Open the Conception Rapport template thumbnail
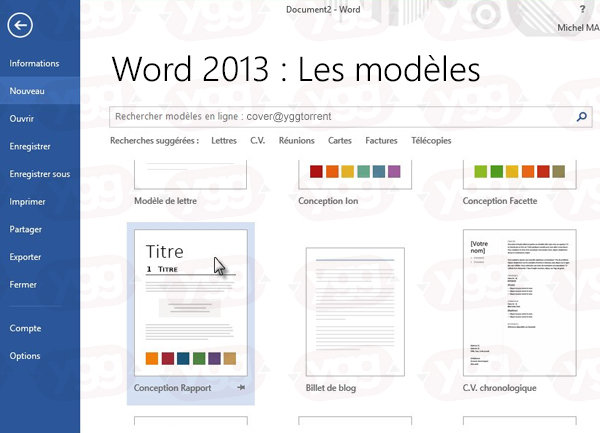Viewport: 600px width, 433px height. 191,303
